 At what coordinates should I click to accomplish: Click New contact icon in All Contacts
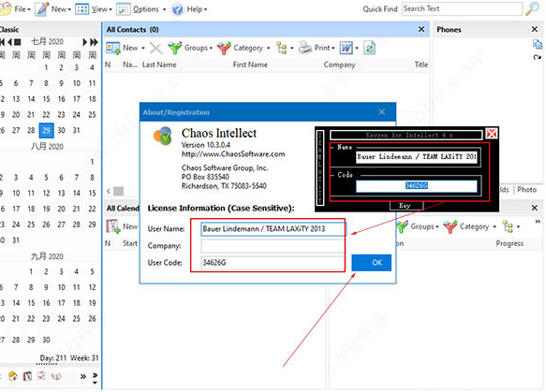[113, 48]
